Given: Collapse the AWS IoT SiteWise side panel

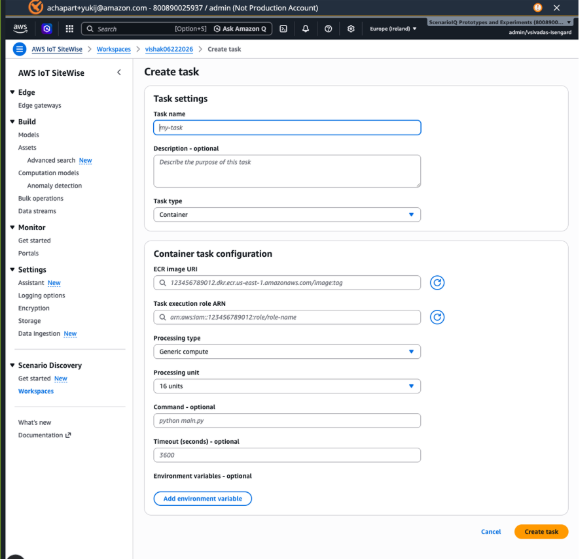Looking at the screenshot, I should coord(119,72).
